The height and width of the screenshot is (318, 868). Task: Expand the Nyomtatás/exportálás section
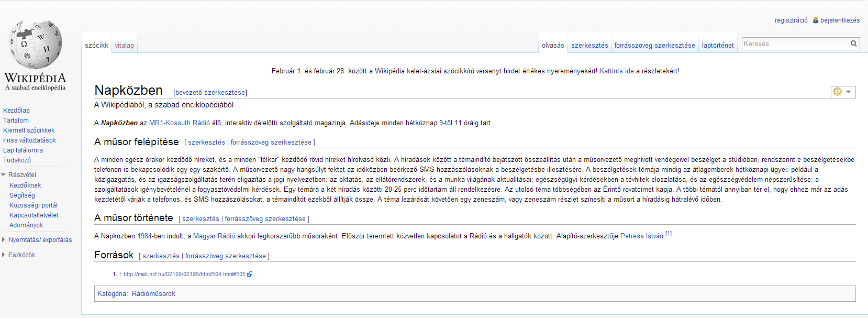[4, 240]
